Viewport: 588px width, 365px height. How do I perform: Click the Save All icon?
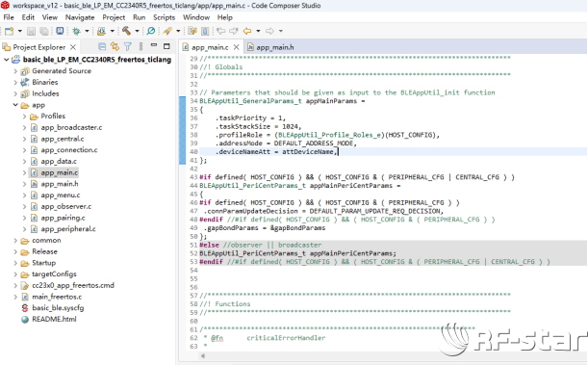pos(44,31)
